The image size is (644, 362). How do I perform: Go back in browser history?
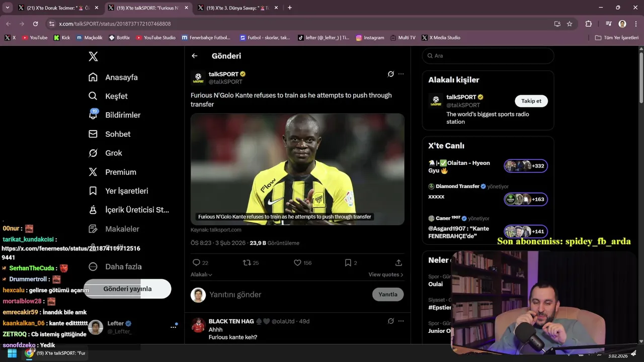(x=8, y=24)
